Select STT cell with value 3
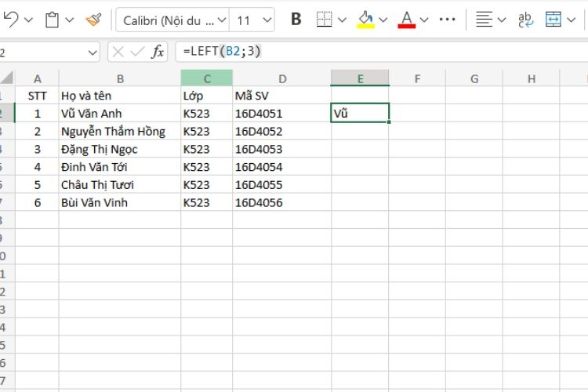The image size is (588, 392). (37, 149)
